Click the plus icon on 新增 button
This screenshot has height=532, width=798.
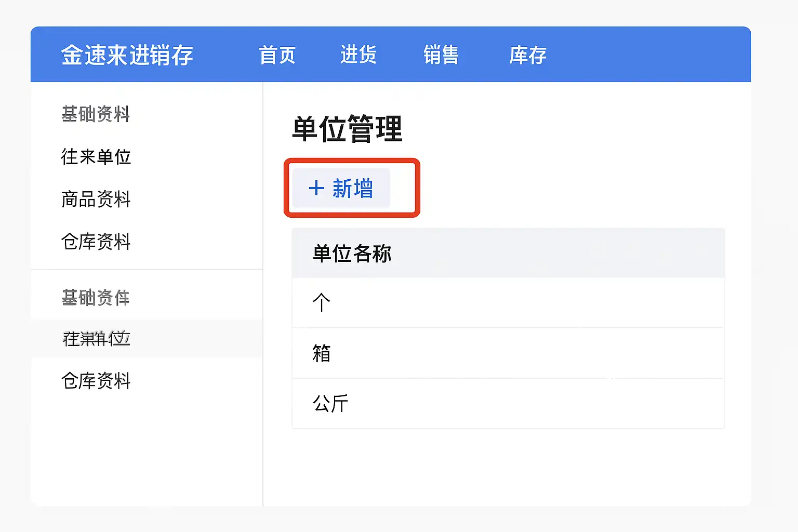(316, 188)
